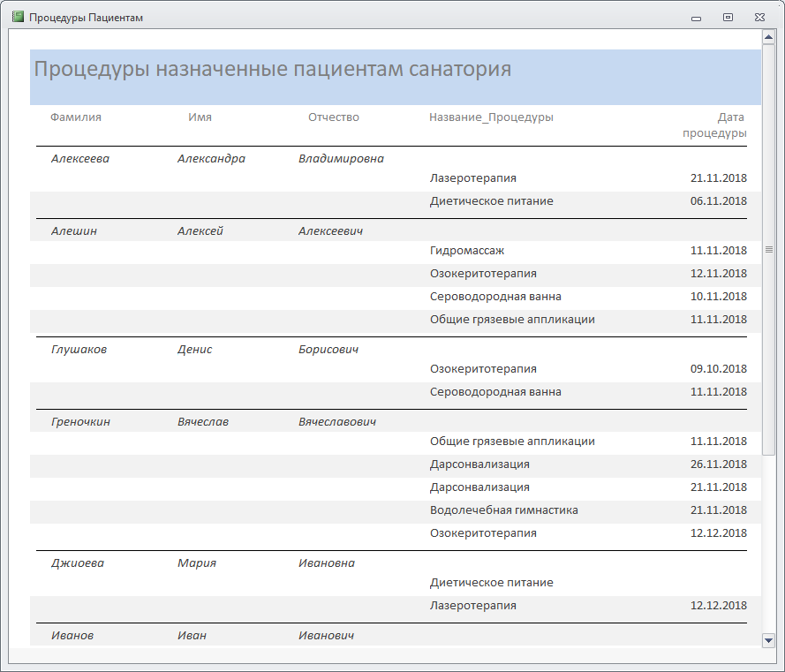Click date 12.12.2018 for Греночкин

719,533
